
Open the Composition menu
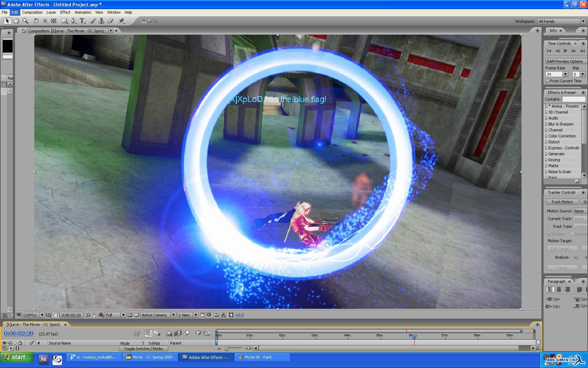coord(32,12)
